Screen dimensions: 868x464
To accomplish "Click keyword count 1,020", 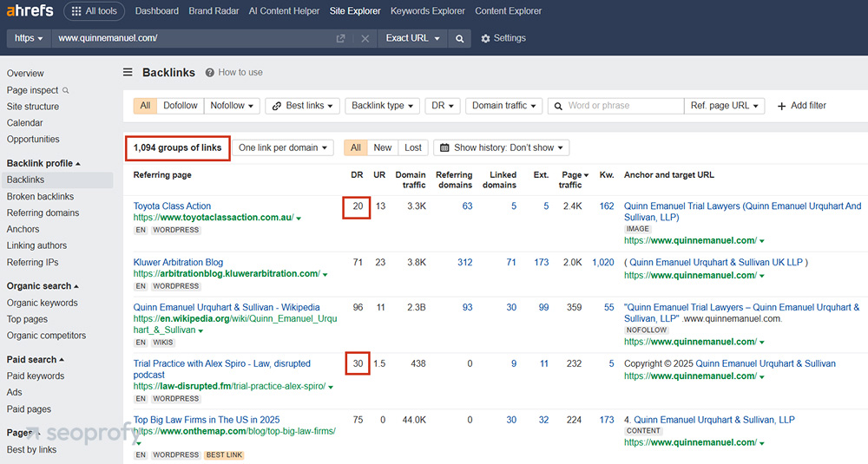I will pos(603,262).
